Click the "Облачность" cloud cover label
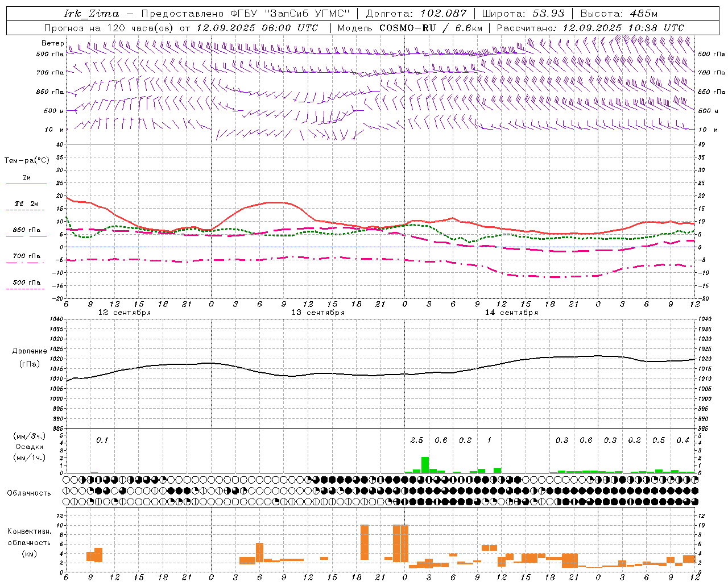The width and height of the screenshot is (728, 582). tap(29, 493)
